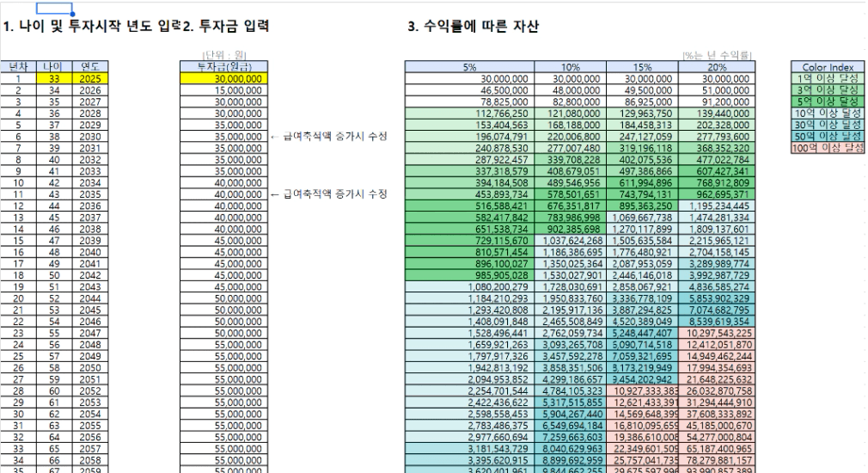Select the cell 3,181,543,729 in 5% column
The width and height of the screenshot is (868, 473).
(x=469, y=449)
